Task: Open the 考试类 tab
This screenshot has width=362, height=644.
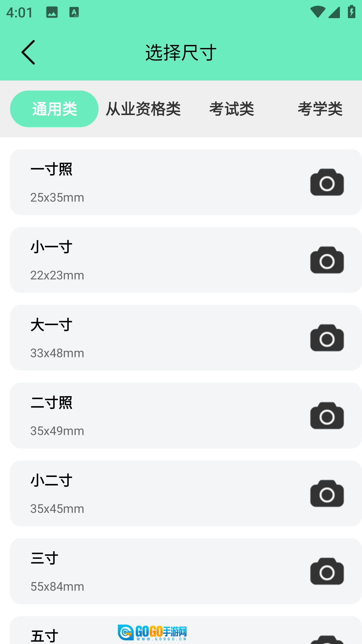Action: (x=232, y=109)
